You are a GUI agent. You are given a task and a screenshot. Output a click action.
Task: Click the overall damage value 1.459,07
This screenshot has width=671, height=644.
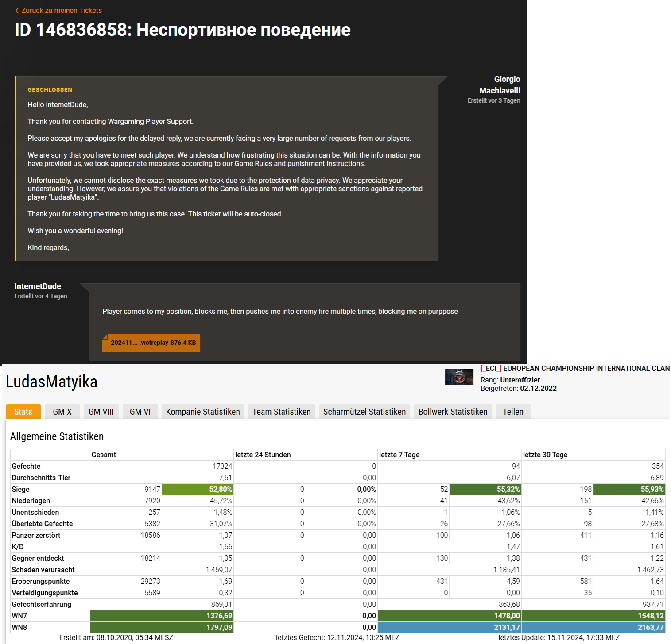(219, 570)
